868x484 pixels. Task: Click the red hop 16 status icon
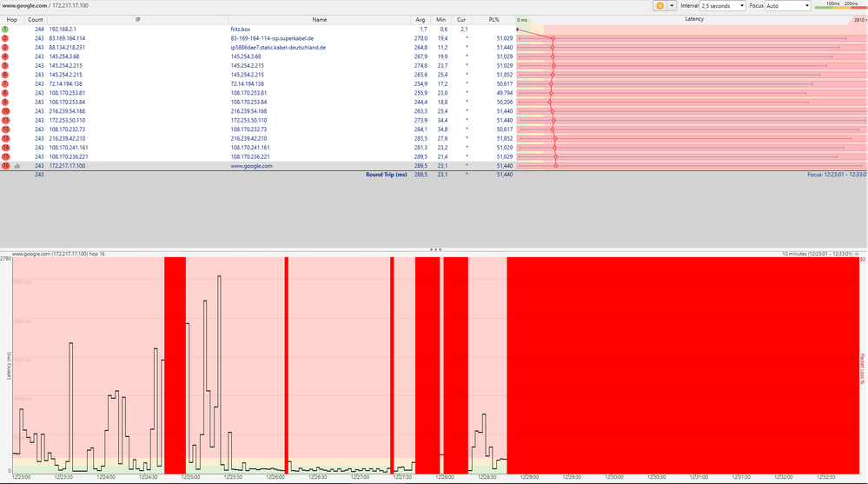coord(5,166)
